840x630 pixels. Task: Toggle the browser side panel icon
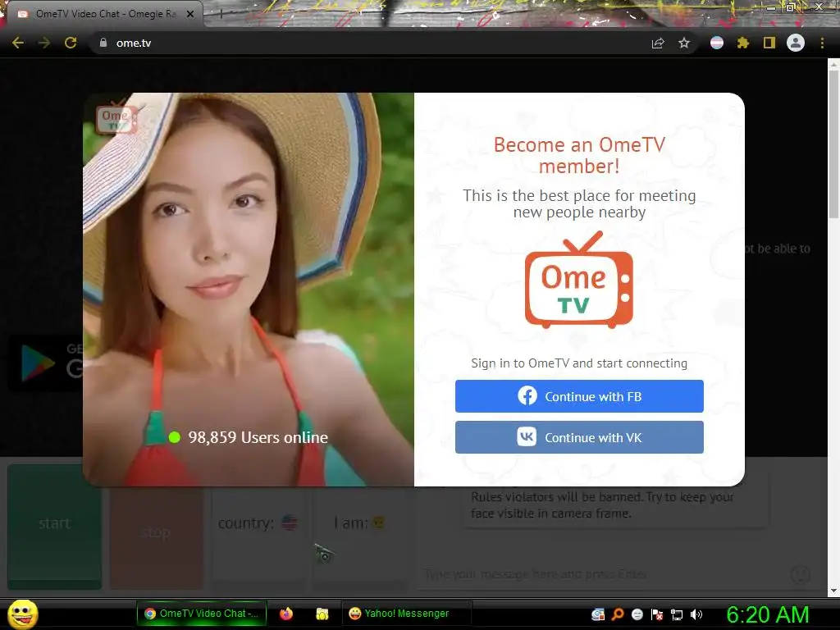[x=769, y=43]
